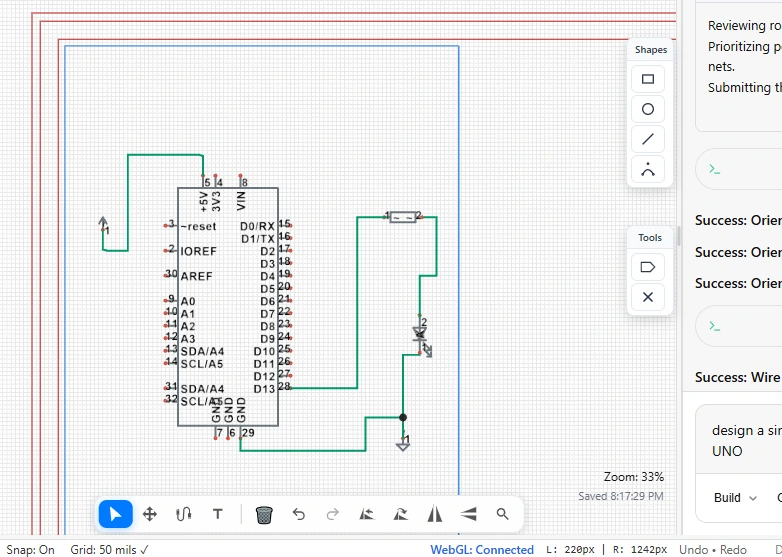This screenshot has width=782, height=557.
Task: Select the 3V3 pin label
Action: coord(216,201)
